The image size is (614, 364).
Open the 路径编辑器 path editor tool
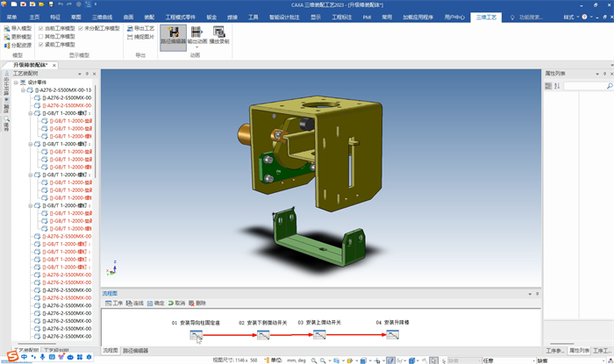click(x=173, y=34)
